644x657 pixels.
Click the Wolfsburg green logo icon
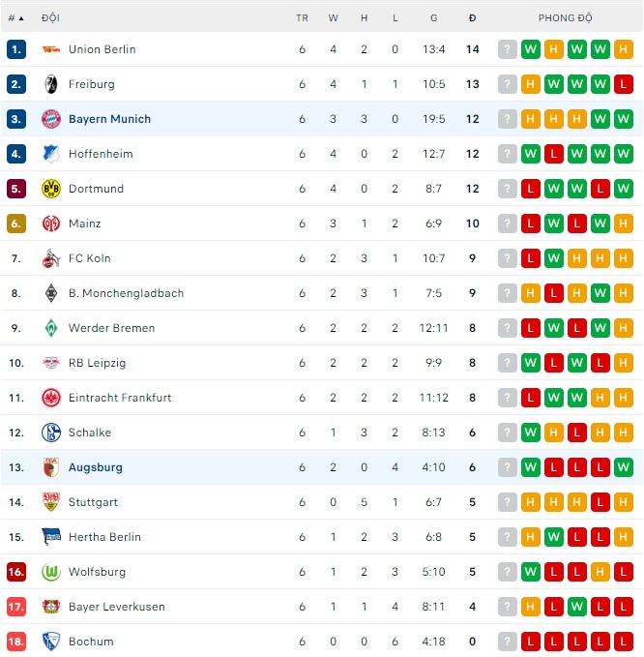tap(51, 572)
